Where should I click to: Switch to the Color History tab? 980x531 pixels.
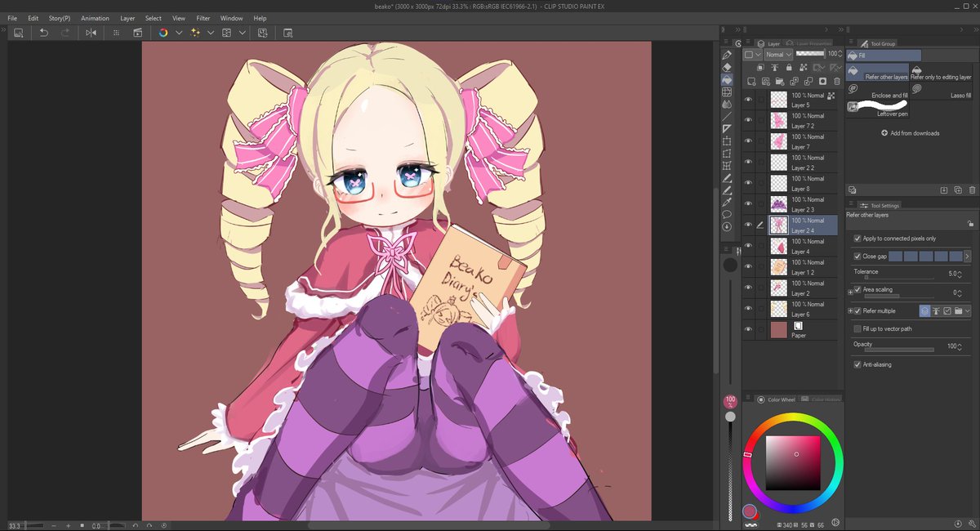click(821, 399)
